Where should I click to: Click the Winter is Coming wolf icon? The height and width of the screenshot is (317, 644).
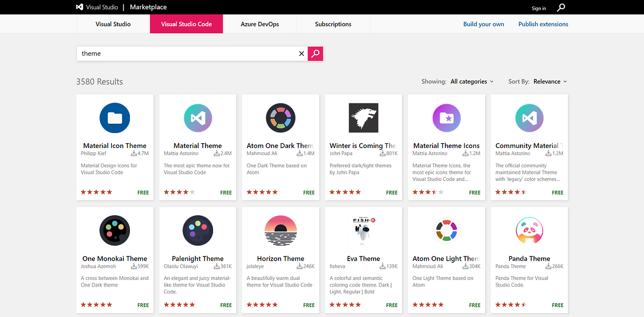[363, 118]
